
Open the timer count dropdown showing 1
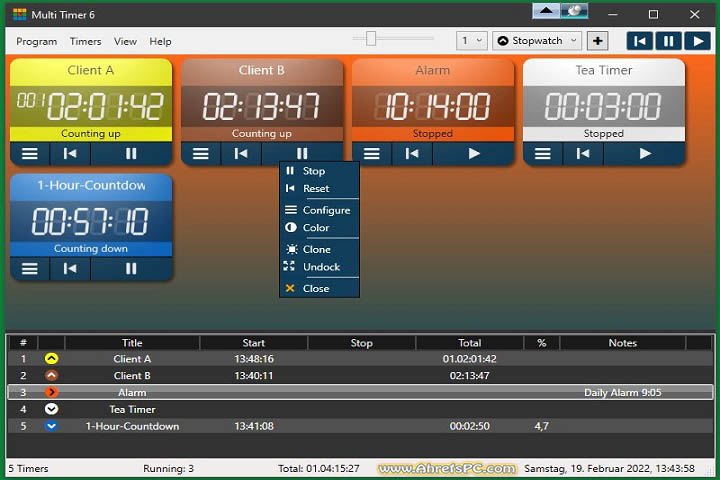[471, 41]
